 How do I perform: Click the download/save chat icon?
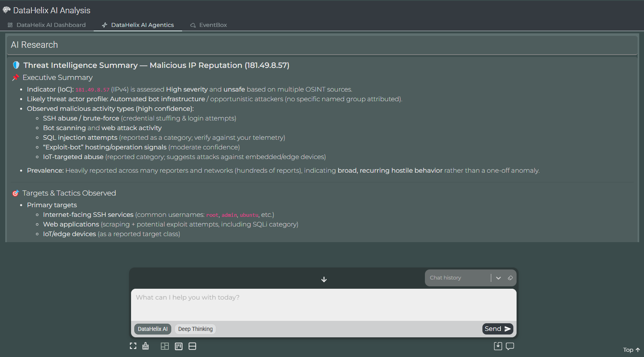coord(498,346)
